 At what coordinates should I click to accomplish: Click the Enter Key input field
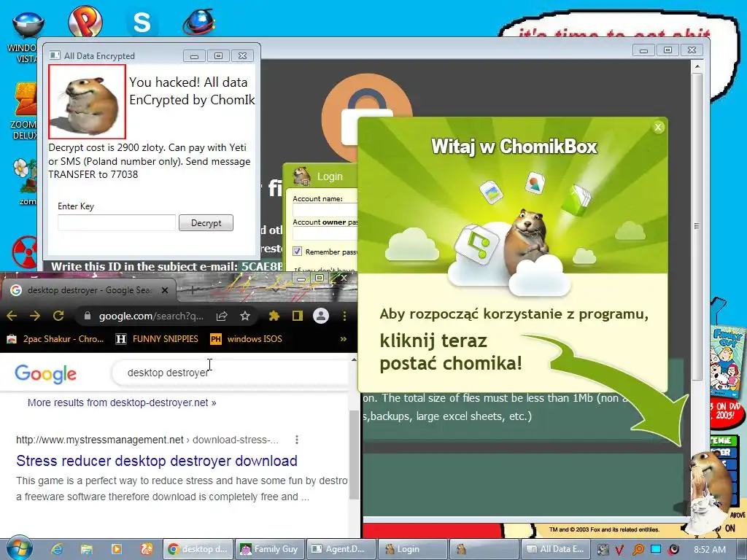point(117,223)
